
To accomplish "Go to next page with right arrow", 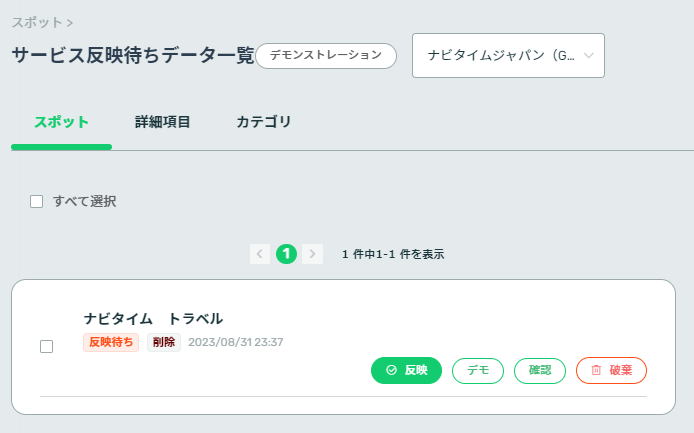I will pos(312,254).
